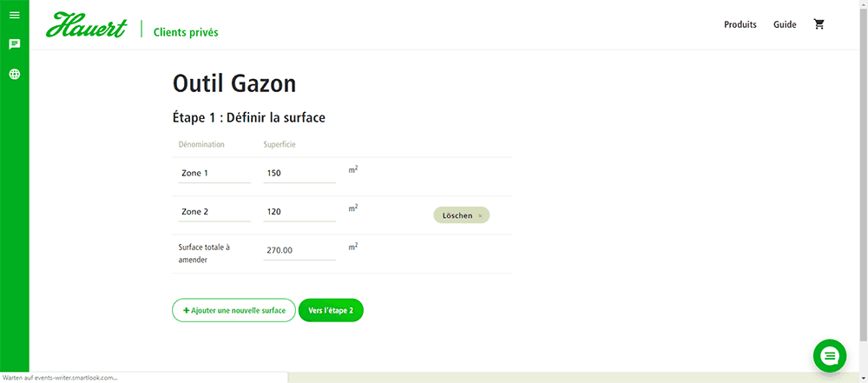Click the Hauert logo
This screenshot has width=868, height=383.
point(87,25)
